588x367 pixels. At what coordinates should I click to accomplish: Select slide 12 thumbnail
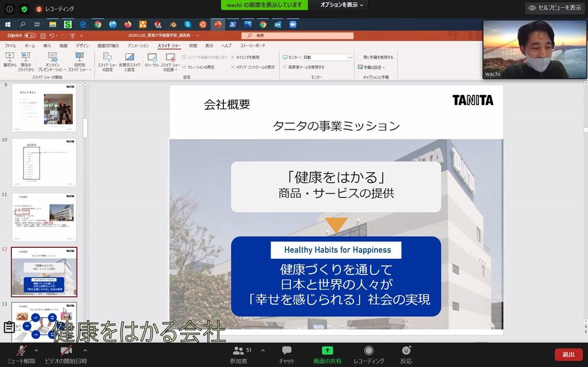44,272
